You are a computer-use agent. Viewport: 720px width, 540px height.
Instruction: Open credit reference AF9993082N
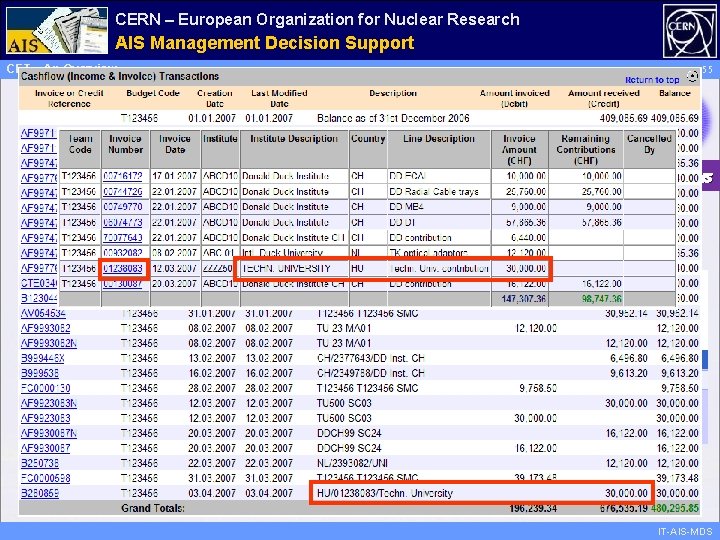pyautogui.click(x=49, y=343)
